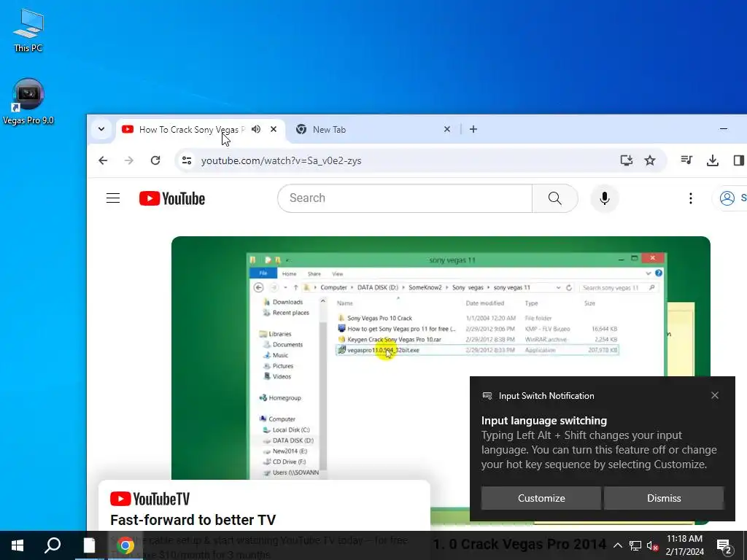
Task: Click the install app icon in address bar
Action: (627, 160)
